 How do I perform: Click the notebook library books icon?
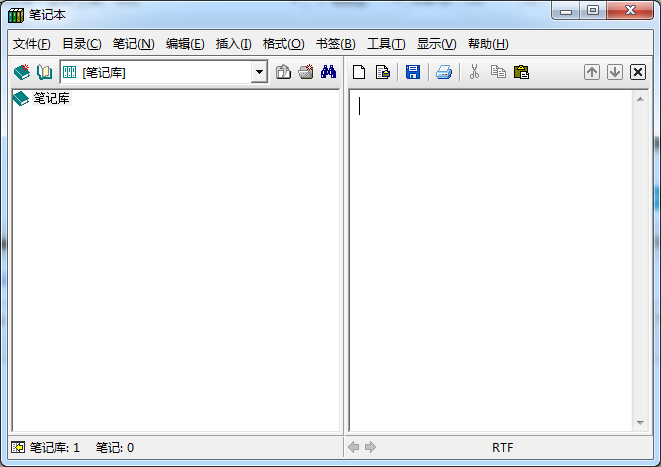[x=21, y=72]
